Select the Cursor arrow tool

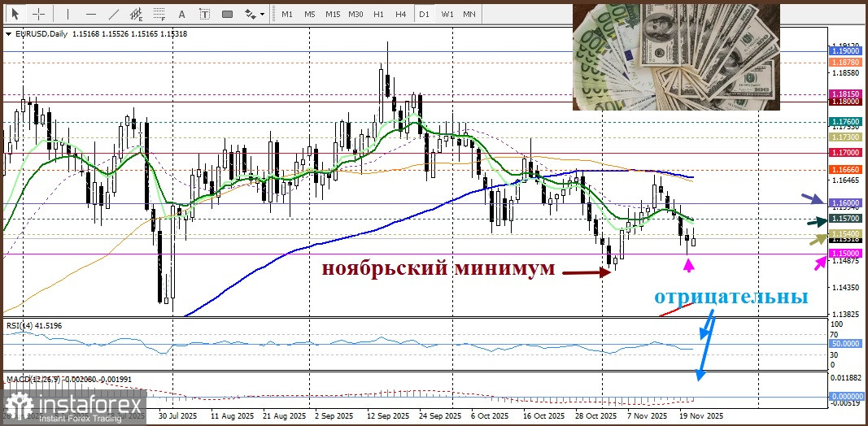click(15, 14)
